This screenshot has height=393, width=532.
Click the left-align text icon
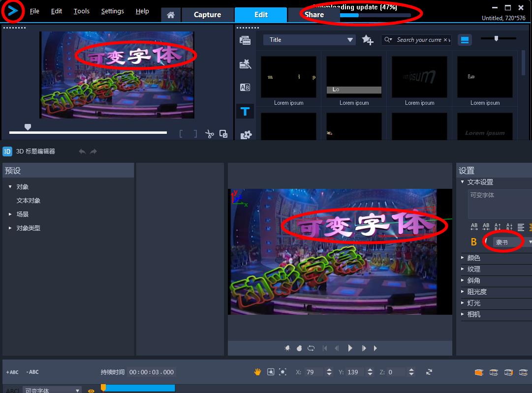point(521,227)
